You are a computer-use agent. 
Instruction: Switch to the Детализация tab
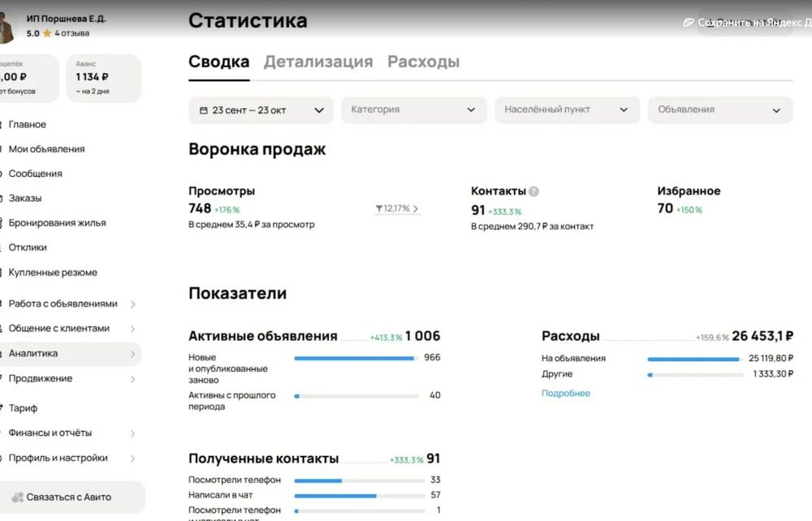point(318,62)
